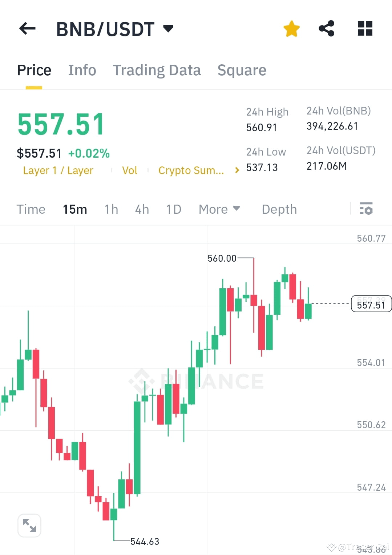Select the 15m timeframe

tap(75, 209)
